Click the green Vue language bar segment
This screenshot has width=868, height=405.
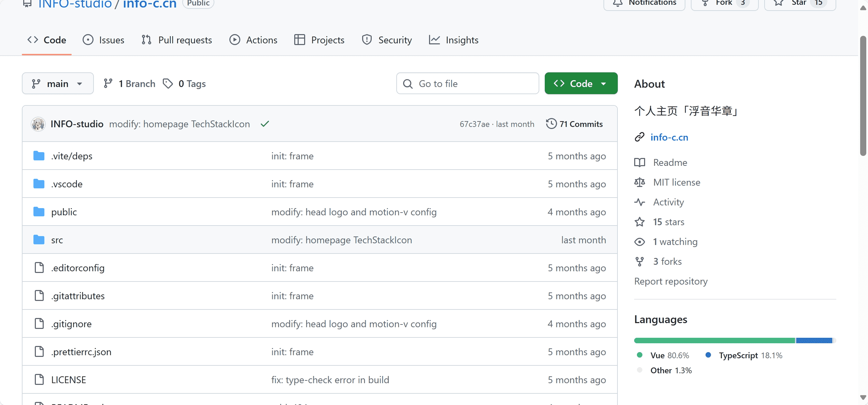[x=714, y=340]
